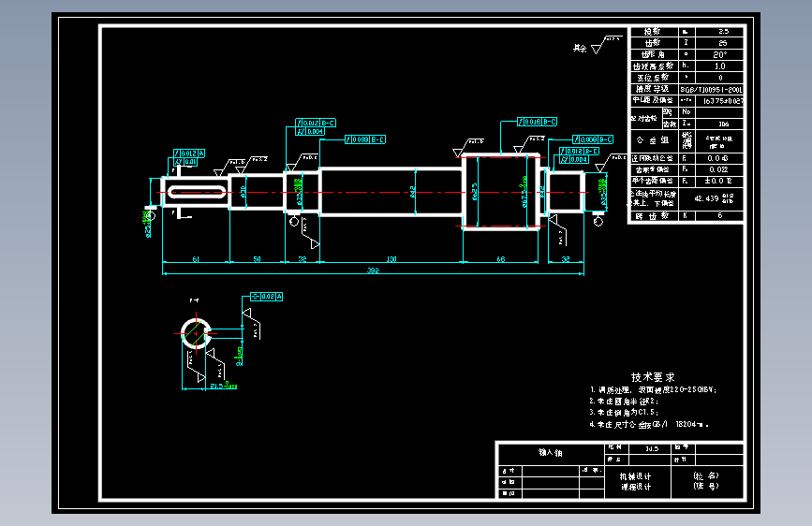
Task: Pick the 66 length dimension
Action: pyautogui.click(x=501, y=259)
